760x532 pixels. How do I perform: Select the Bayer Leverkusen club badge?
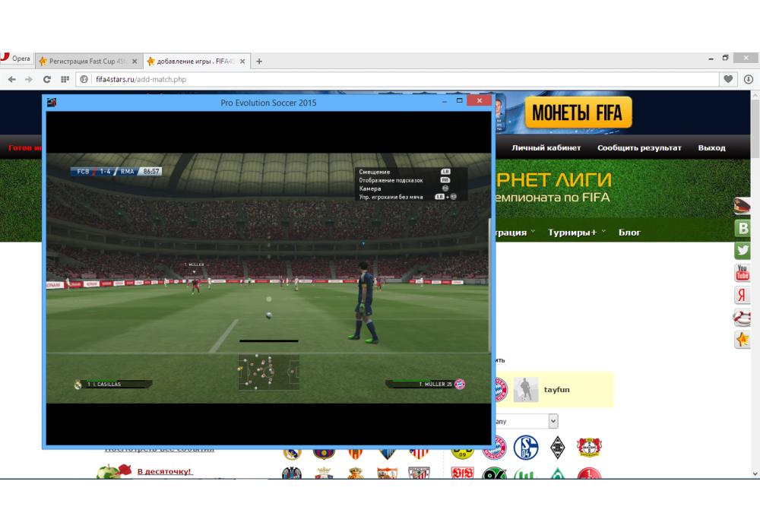click(x=589, y=448)
